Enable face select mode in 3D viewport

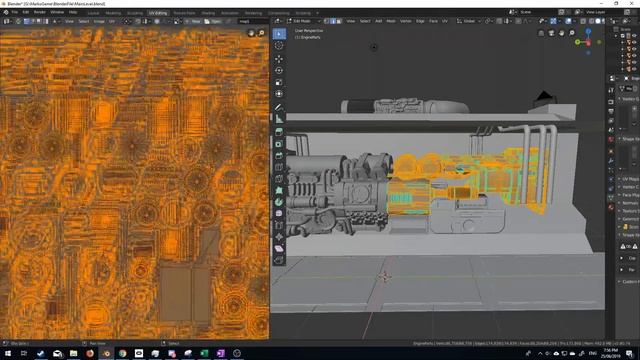(339, 21)
